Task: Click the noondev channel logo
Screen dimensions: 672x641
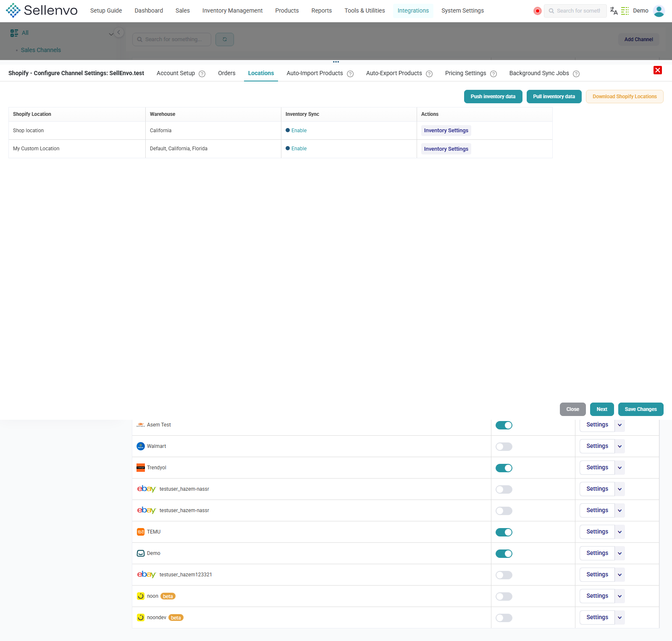Action: click(141, 617)
